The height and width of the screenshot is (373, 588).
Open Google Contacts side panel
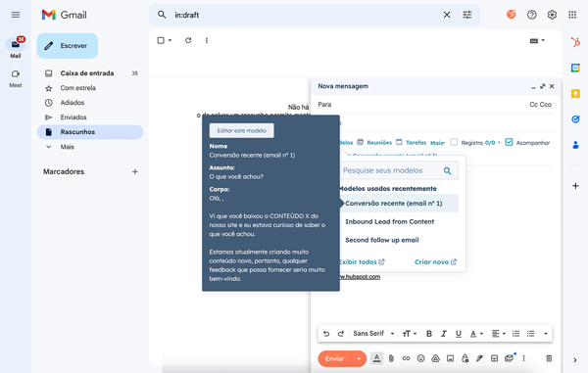coord(575,145)
